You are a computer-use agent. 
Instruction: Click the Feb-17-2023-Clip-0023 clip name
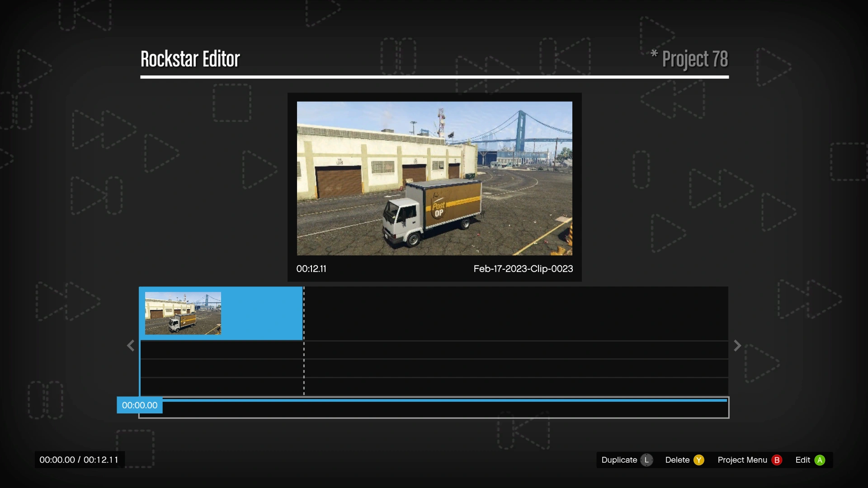(x=523, y=269)
